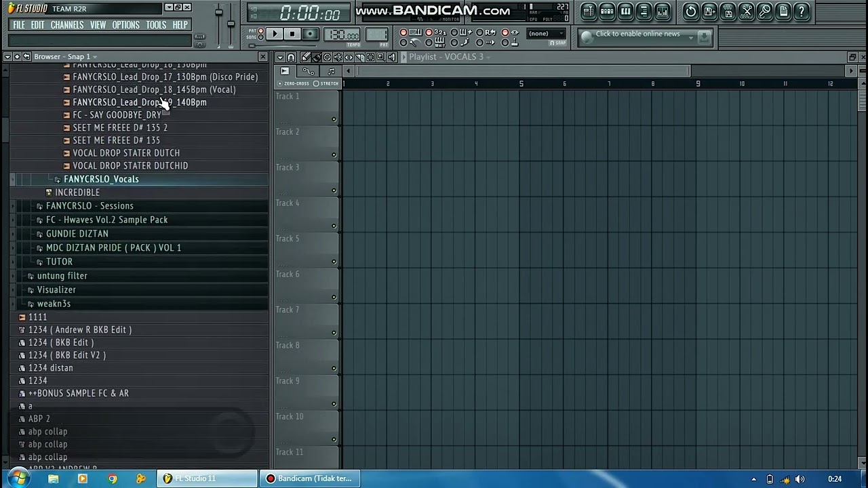Open the Piano Roll view
The image size is (868, 488).
coord(625,12)
